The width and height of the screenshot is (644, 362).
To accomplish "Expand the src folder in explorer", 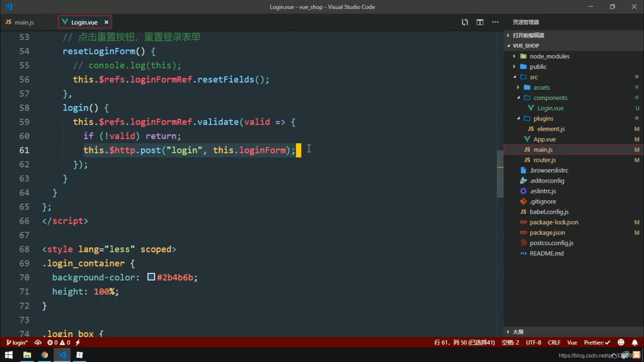I will click(x=533, y=77).
